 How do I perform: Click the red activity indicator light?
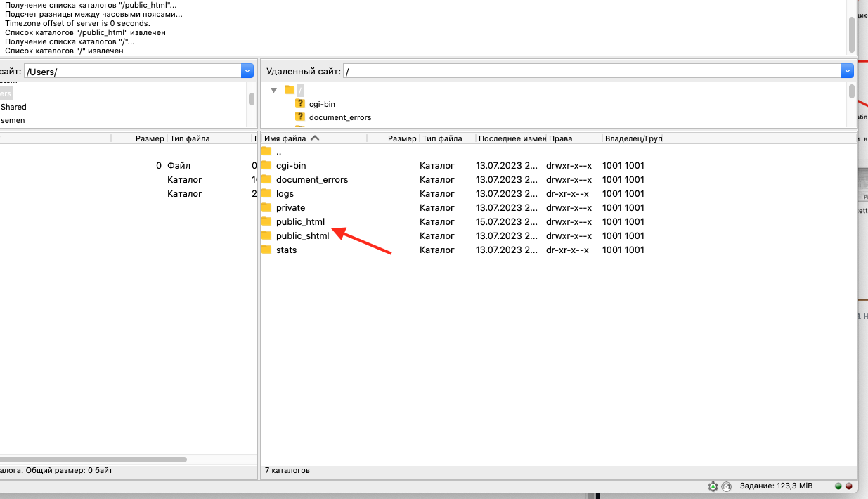[x=848, y=486]
